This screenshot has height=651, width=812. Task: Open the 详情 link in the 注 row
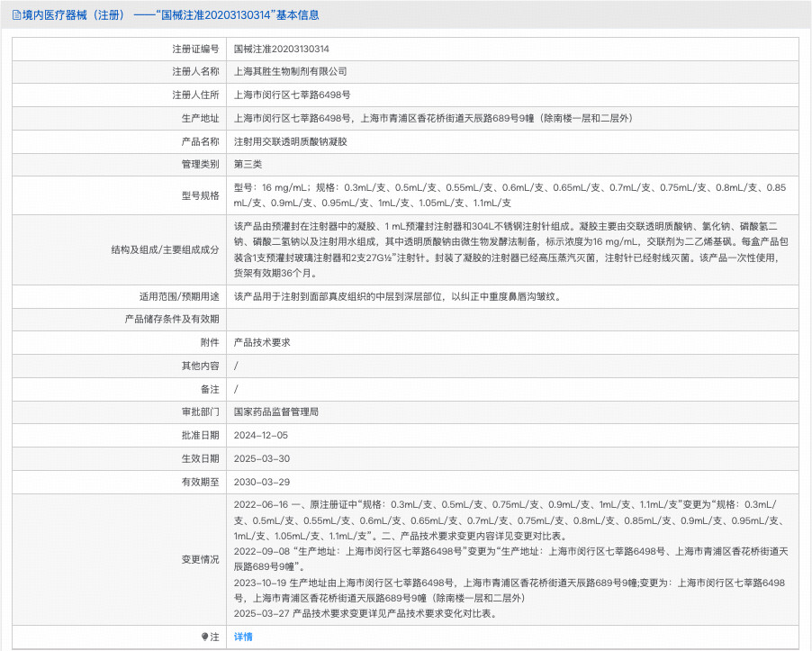pos(244,637)
